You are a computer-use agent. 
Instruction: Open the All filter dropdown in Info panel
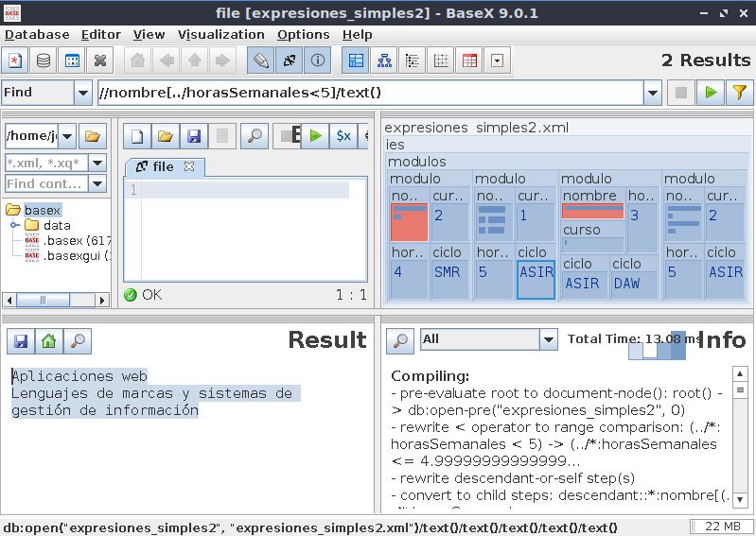(548, 339)
